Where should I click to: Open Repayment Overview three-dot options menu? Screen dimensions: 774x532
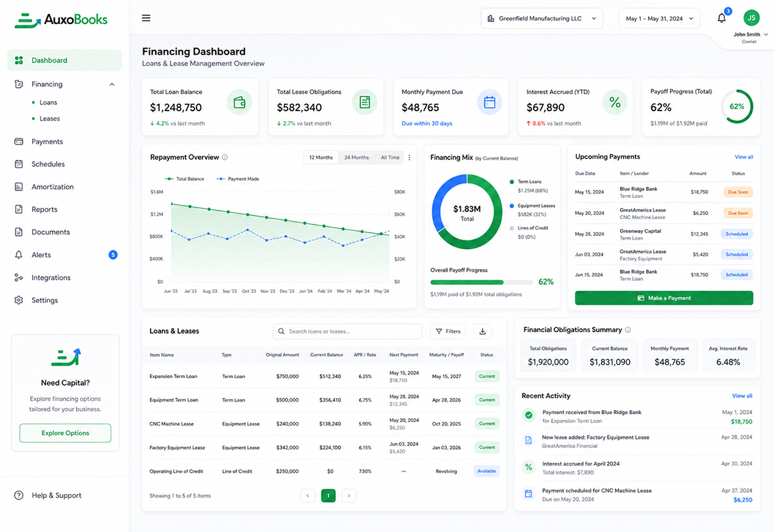click(409, 157)
